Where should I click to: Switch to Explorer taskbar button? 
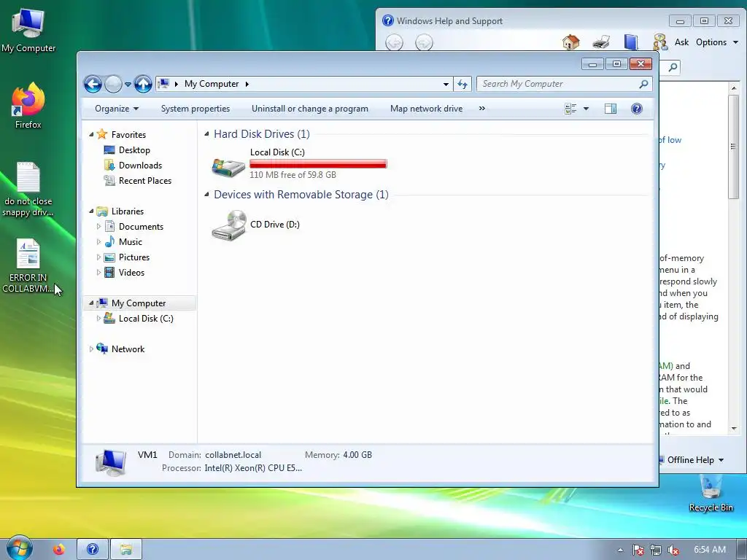click(x=126, y=550)
